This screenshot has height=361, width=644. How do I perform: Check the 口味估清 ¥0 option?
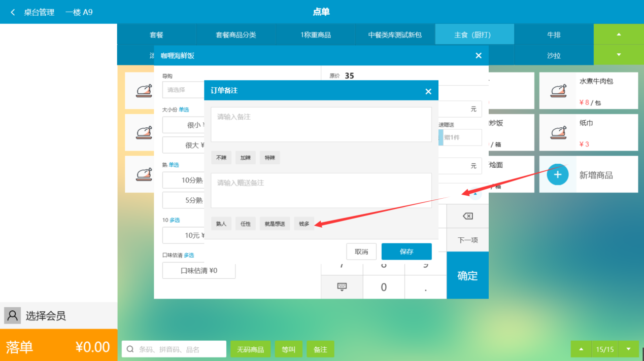click(199, 270)
